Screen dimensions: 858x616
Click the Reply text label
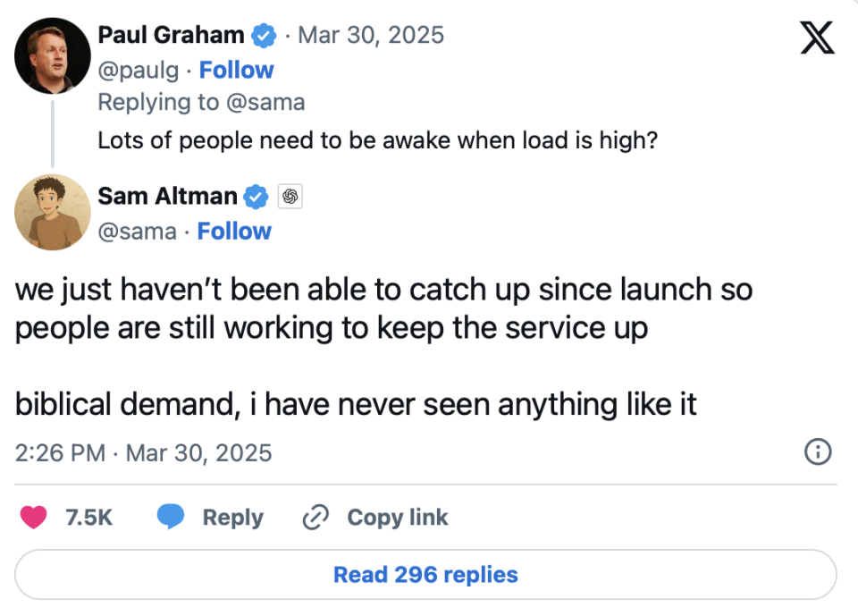(232, 517)
